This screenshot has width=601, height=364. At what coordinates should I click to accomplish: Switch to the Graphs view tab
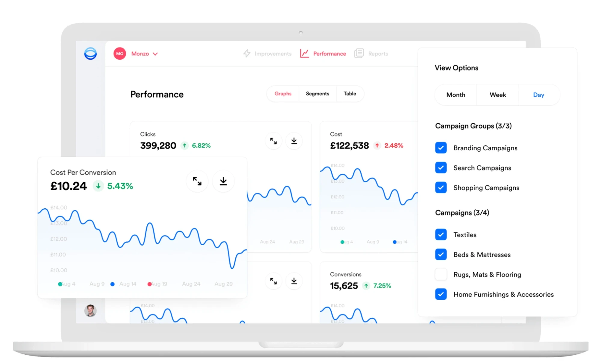pyautogui.click(x=282, y=93)
